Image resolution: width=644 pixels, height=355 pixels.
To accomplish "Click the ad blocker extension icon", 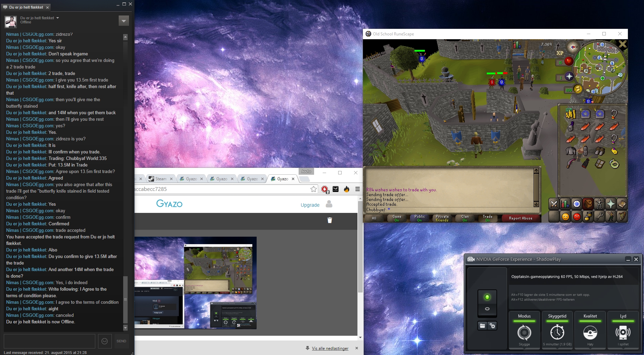I will [x=324, y=189].
